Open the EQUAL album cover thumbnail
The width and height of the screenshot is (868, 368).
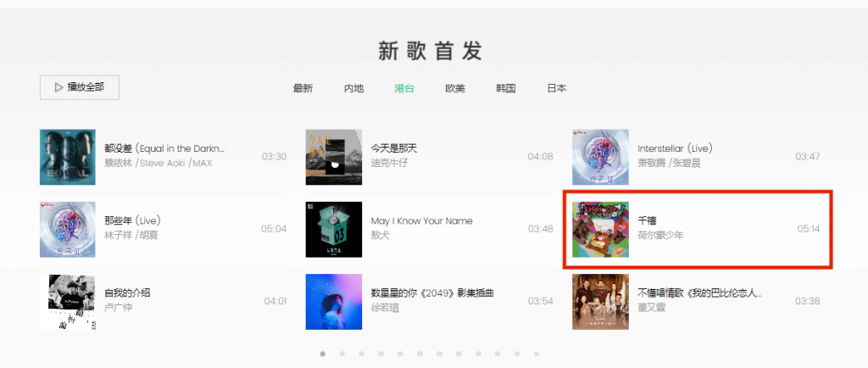pos(68,157)
